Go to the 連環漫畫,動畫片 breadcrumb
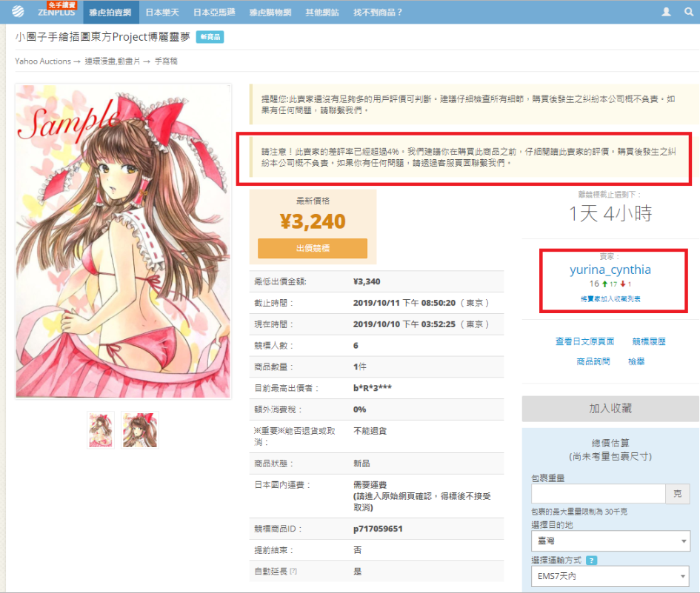 (113, 61)
